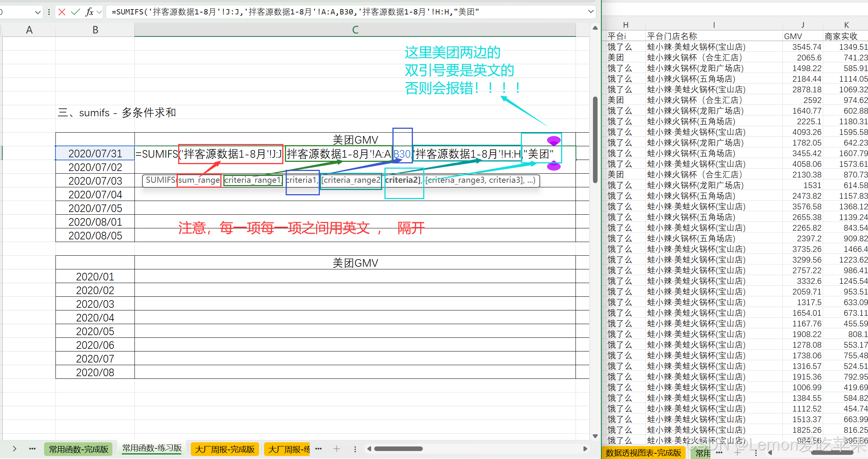The height and width of the screenshot is (459, 868).
Task: Cancel formula entry with the red X icon
Action: click(x=62, y=12)
